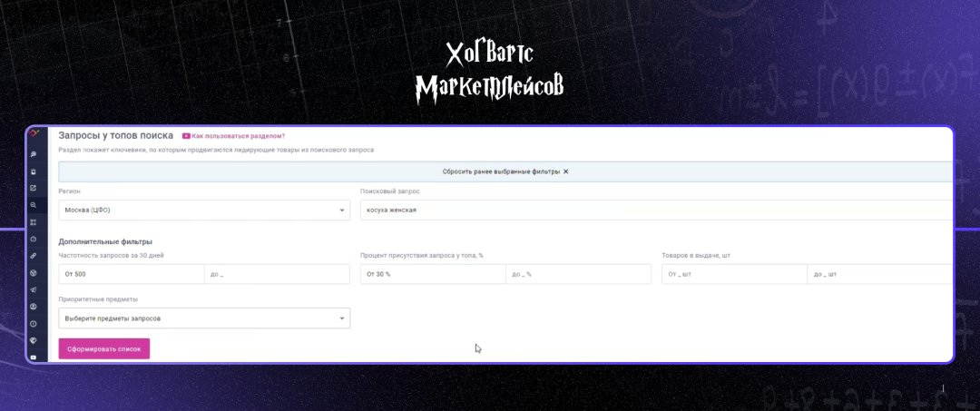980x411 pixels.
Task: Open the grid dashboard icon in sidebar
Action: [34, 221]
